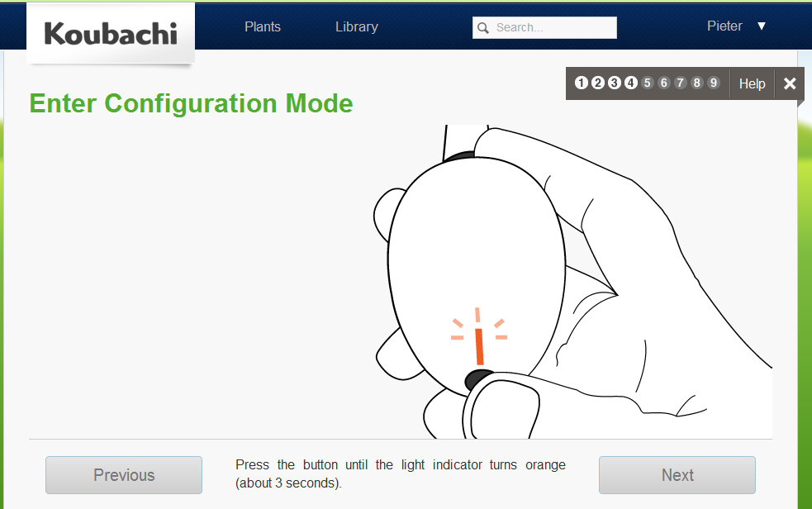Open the Plants menu
812x509 pixels.
click(x=263, y=27)
